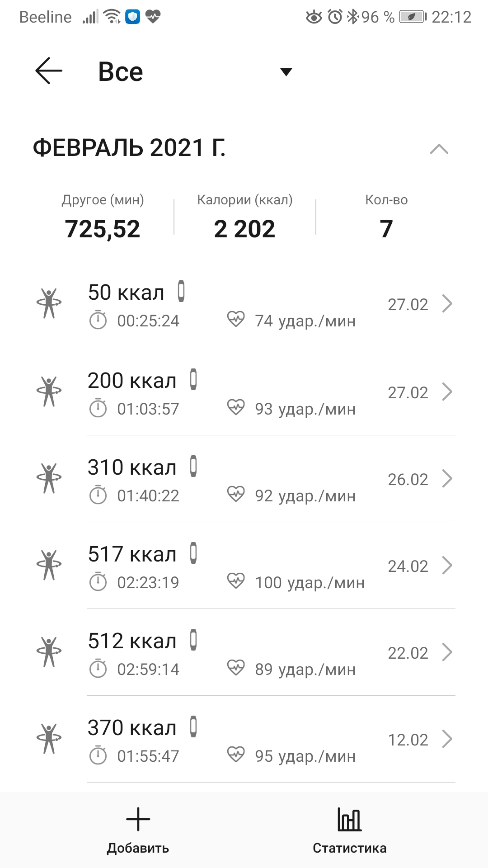
Task: Open the 'Все' workout type dropdown
Action: pos(286,72)
